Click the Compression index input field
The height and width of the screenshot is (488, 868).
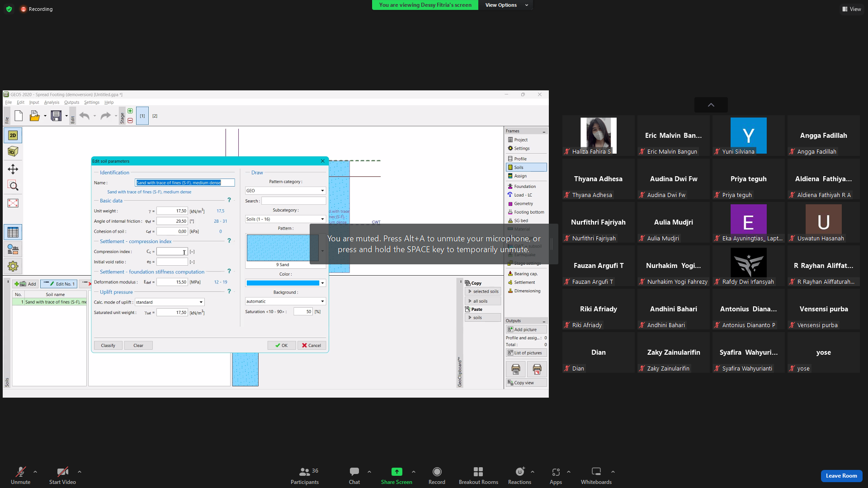pyautogui.click(x=172, y=252)
